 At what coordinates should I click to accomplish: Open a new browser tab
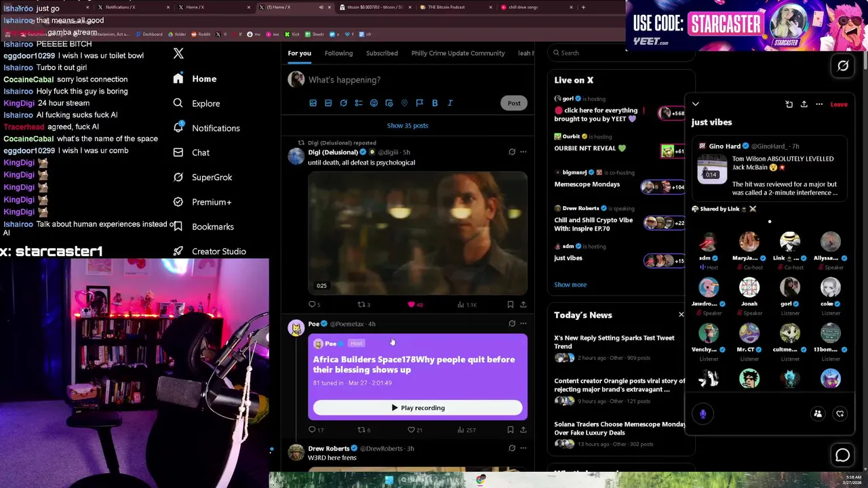583,7
